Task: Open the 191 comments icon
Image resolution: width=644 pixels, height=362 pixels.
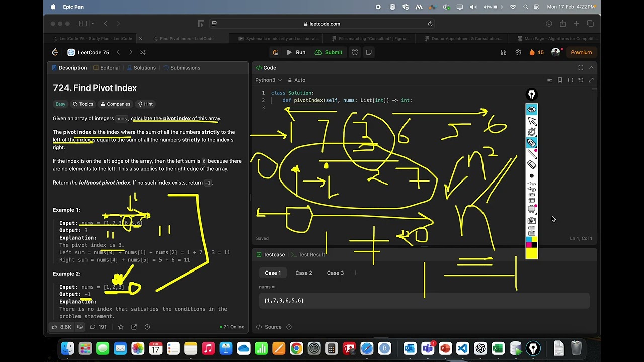Action: (98, 327)
